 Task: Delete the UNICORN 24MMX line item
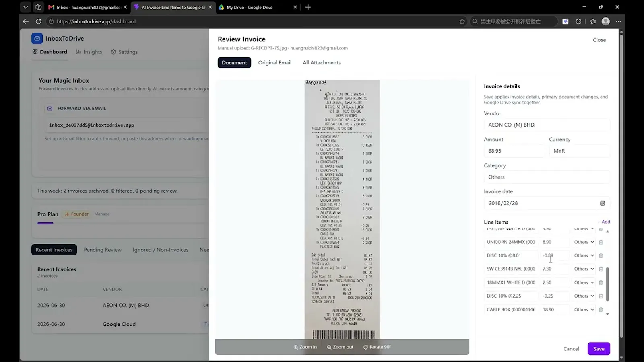pos(601,242)
